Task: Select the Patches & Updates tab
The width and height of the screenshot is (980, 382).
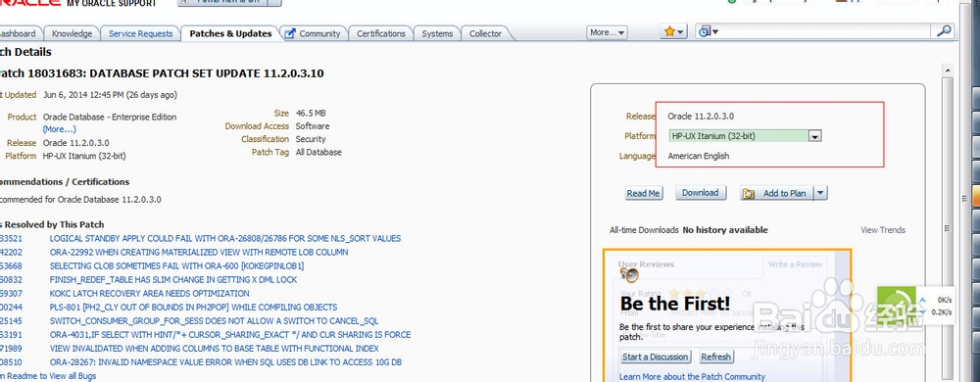Action: (x=230, y=33)
